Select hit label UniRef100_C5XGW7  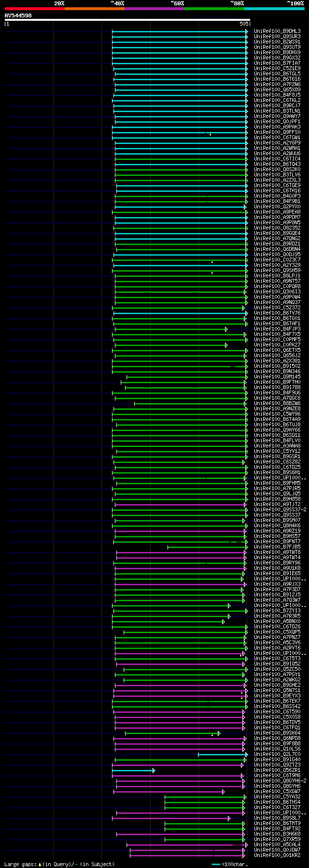[x=277, y=792]
